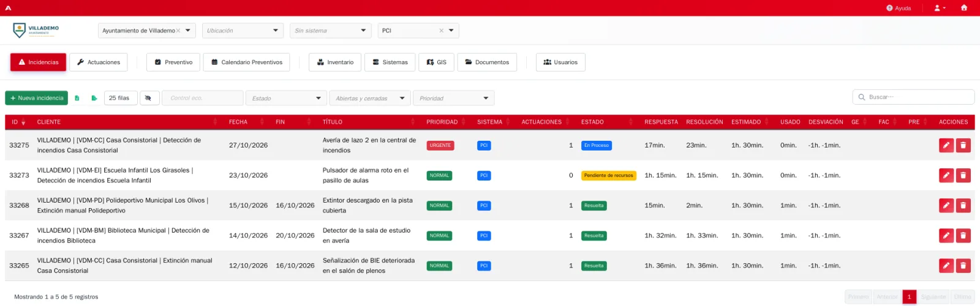This screenshot has width=980, height=306.
Task: Open the Estado filter dropdown
Action: coord(287,98)
